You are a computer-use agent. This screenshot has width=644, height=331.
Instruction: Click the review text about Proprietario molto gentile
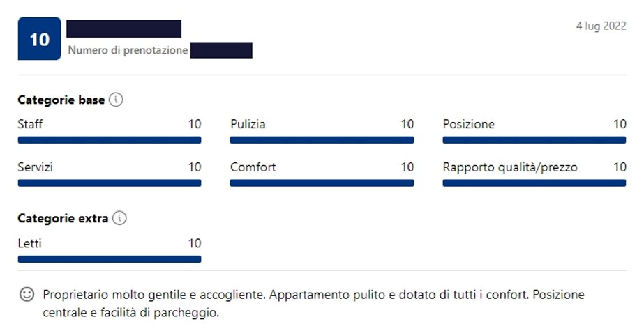pyautogui.click(x=313, y=304)
